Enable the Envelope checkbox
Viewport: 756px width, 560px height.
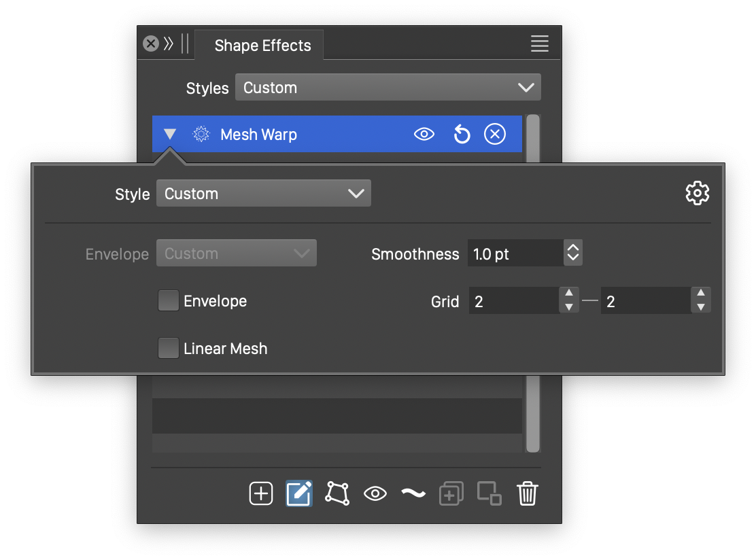[168, 301]
